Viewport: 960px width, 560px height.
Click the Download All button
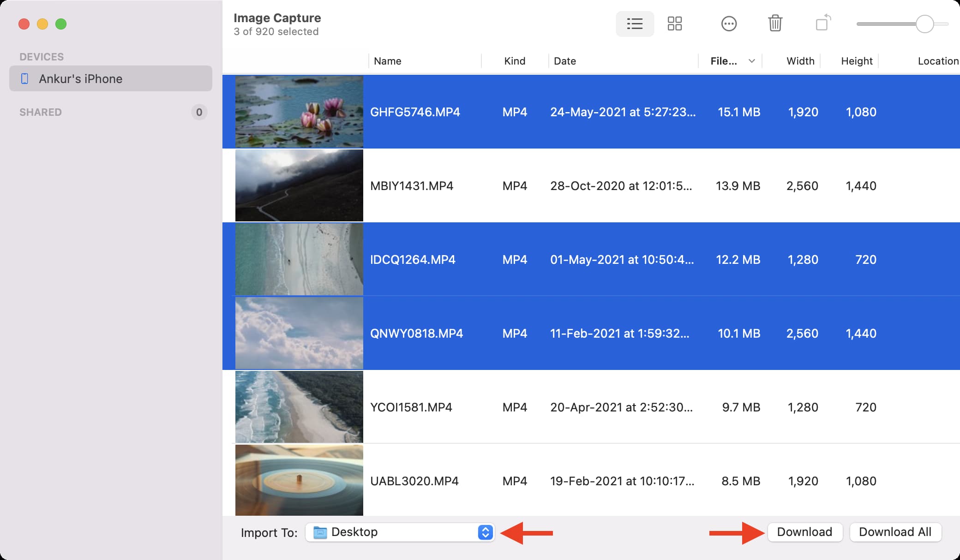[895, 532]
